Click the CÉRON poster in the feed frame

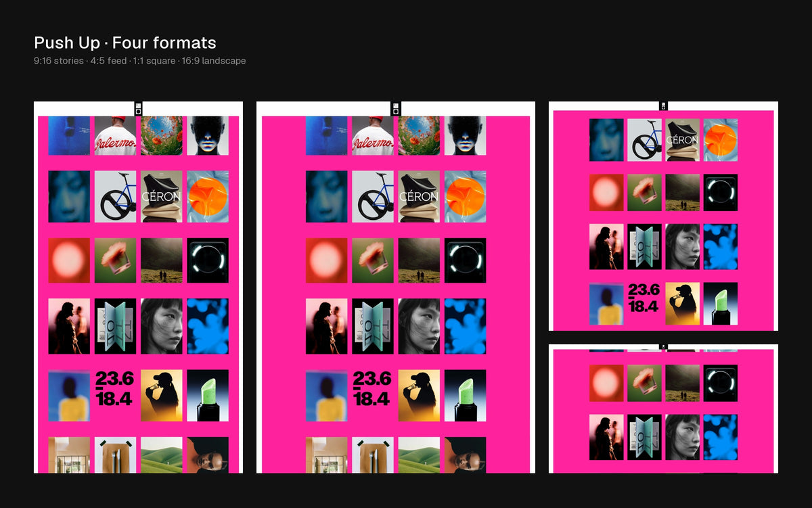(x=419, y=196)
